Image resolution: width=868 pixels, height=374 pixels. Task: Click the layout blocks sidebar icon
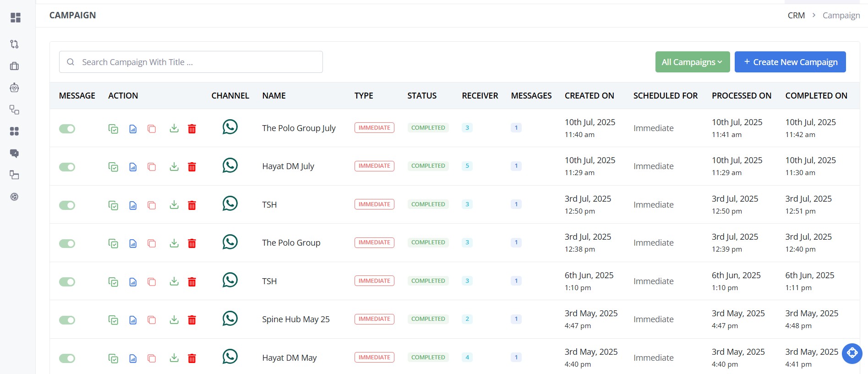click(x=14, y=175)
